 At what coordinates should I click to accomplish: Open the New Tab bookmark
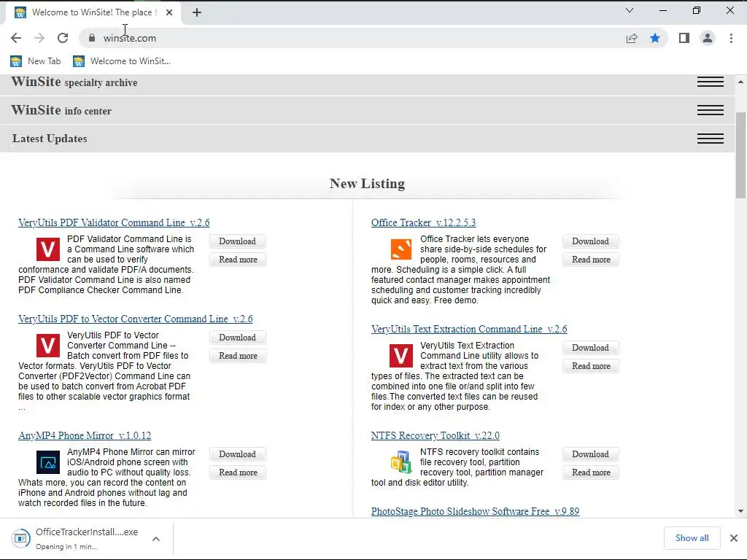(36, 61)
